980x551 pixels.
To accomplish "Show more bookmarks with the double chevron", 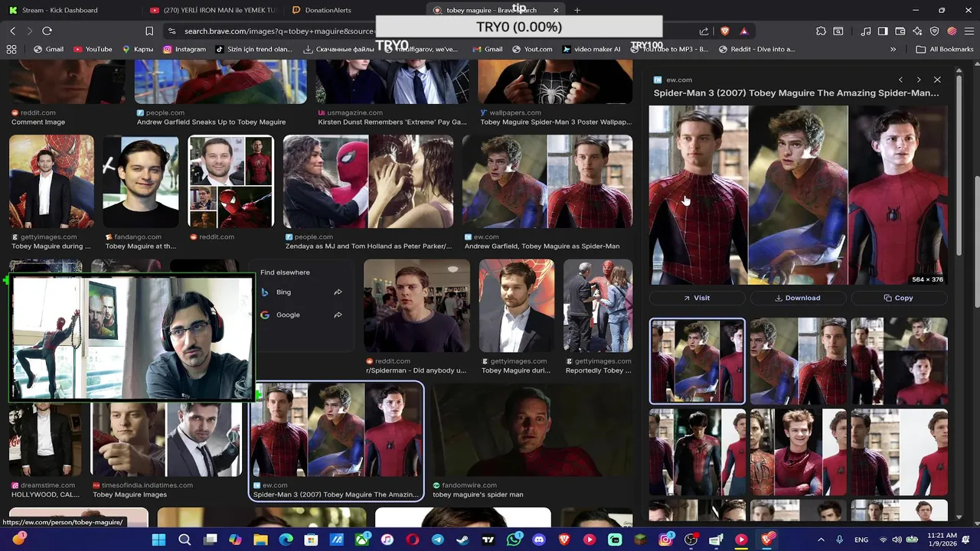I will 893,49.
